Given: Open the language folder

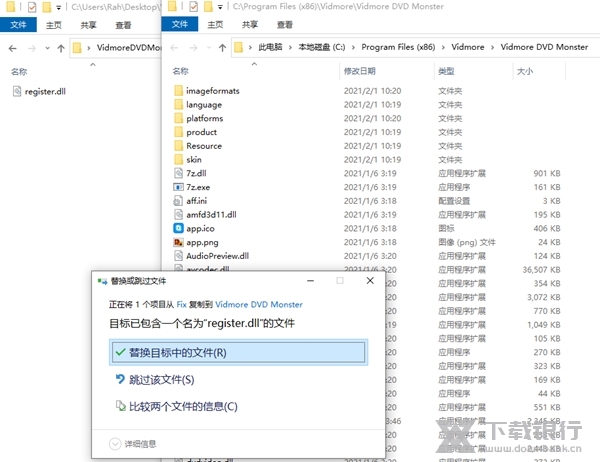Looking at the screenshot, I should (x=204, y=104).
